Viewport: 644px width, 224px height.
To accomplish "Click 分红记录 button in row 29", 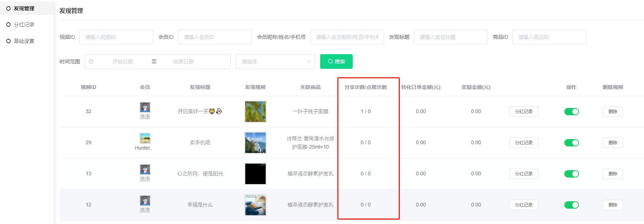I will coord(524,143).
